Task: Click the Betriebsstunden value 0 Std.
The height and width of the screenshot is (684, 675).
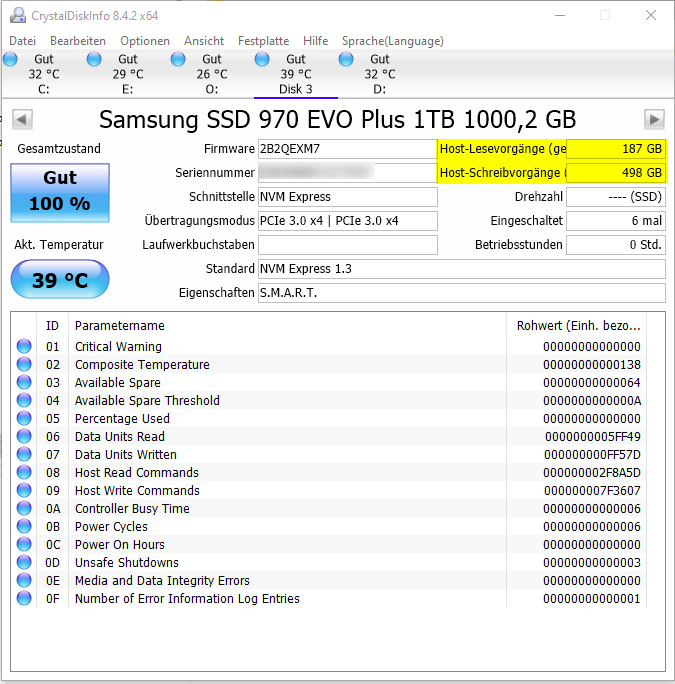Action: pos(616,245)
